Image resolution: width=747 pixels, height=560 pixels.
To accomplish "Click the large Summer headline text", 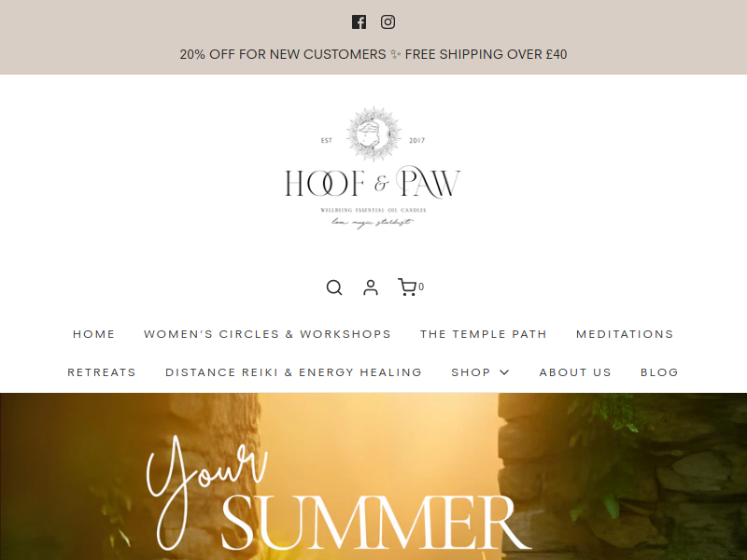I will coord(375,523).
